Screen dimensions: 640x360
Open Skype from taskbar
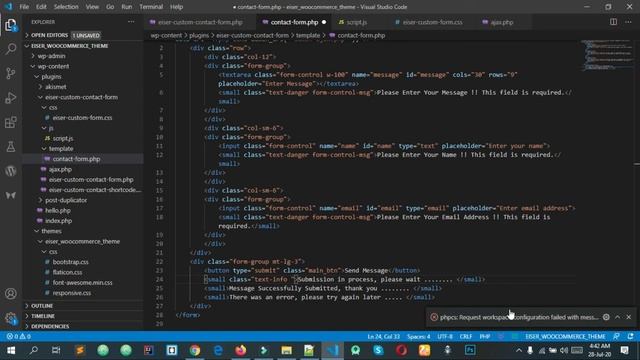[x=378, y=350]
